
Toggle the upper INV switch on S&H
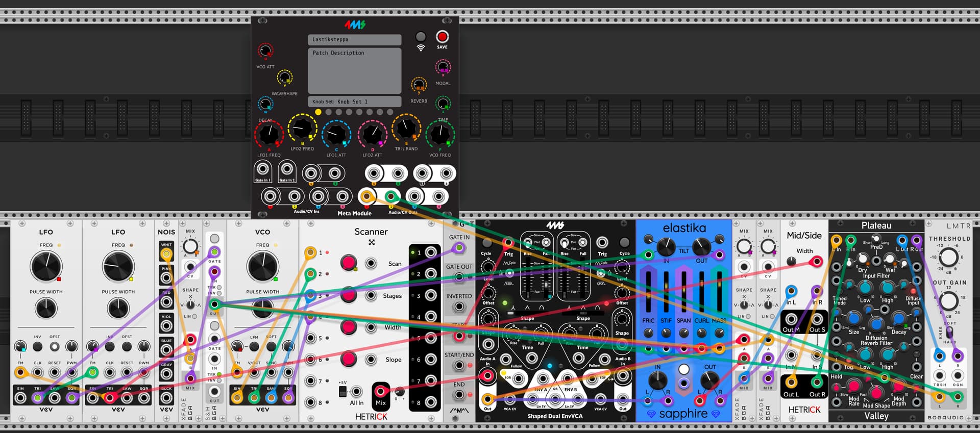point(219,294)
